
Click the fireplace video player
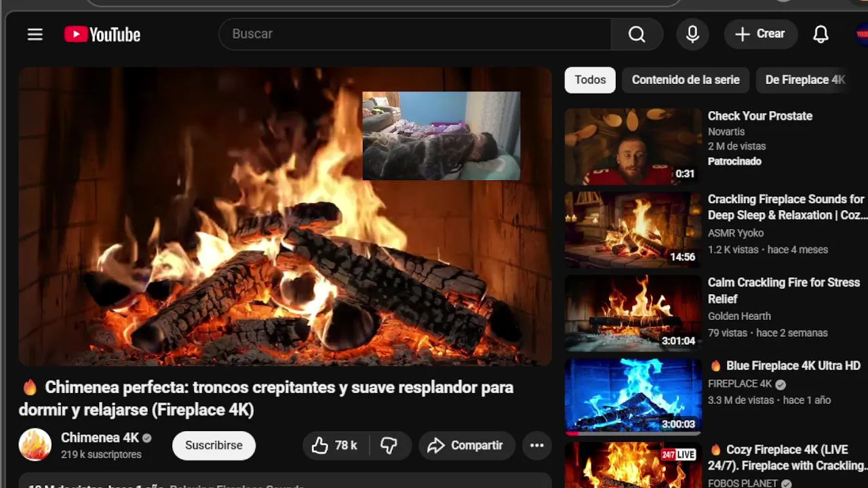285,217
